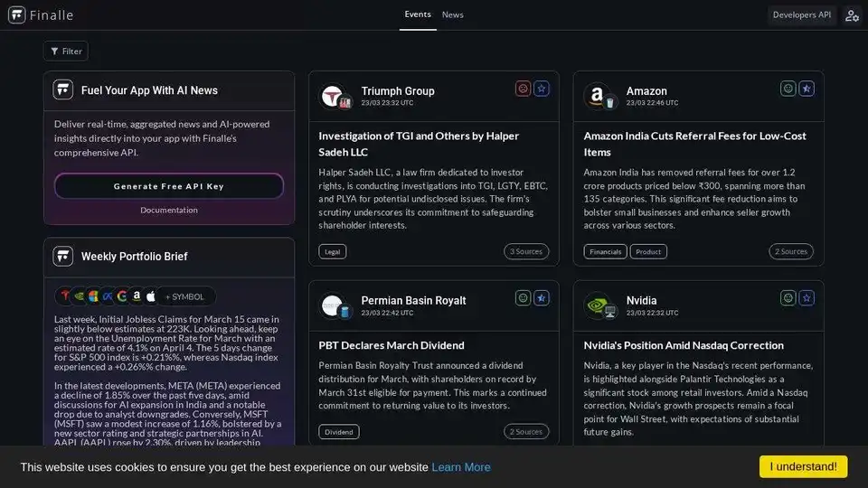Click the positive sentiment face on Amazon card
The image size is (868, 488).
pos(788,89)
